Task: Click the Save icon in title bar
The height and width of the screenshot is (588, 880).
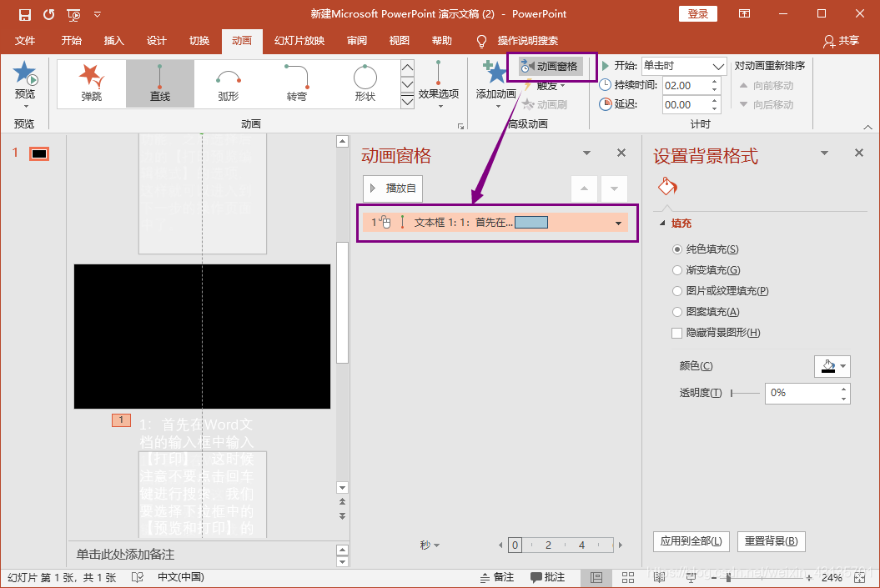Action: tap(25, 14)
